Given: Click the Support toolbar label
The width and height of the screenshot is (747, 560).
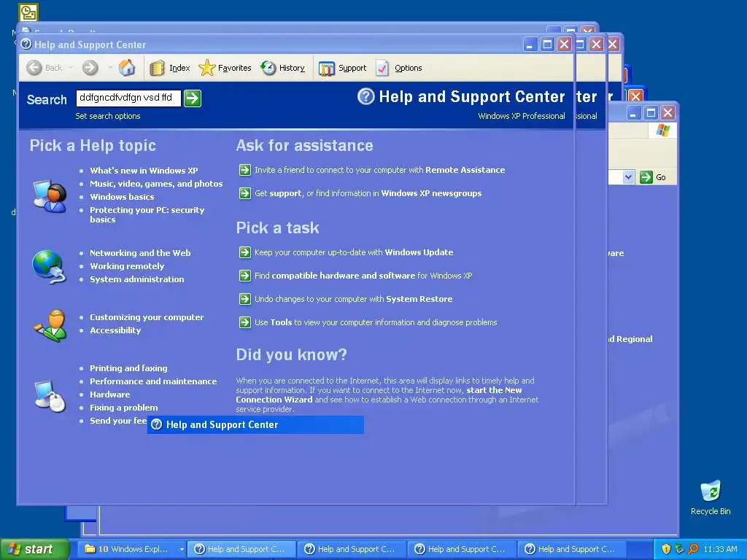Looking at the screenshot, I should pyautogui.click(x=352, y=68).
